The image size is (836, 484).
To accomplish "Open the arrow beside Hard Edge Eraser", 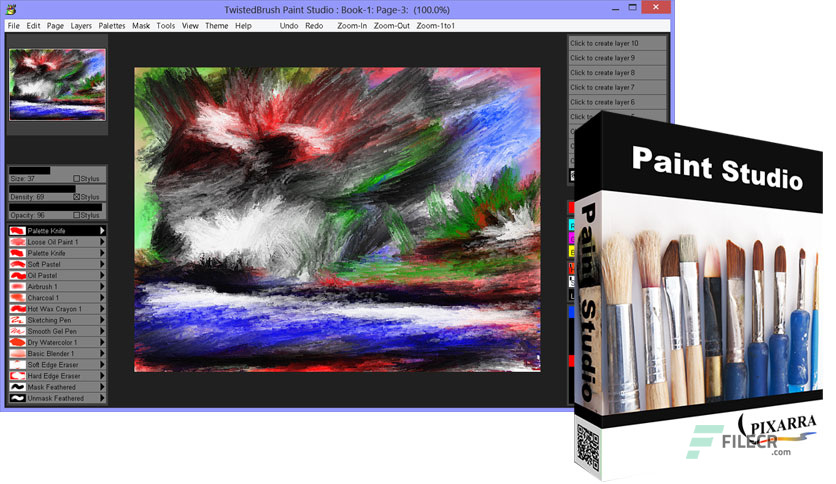I will pos(102,376).
